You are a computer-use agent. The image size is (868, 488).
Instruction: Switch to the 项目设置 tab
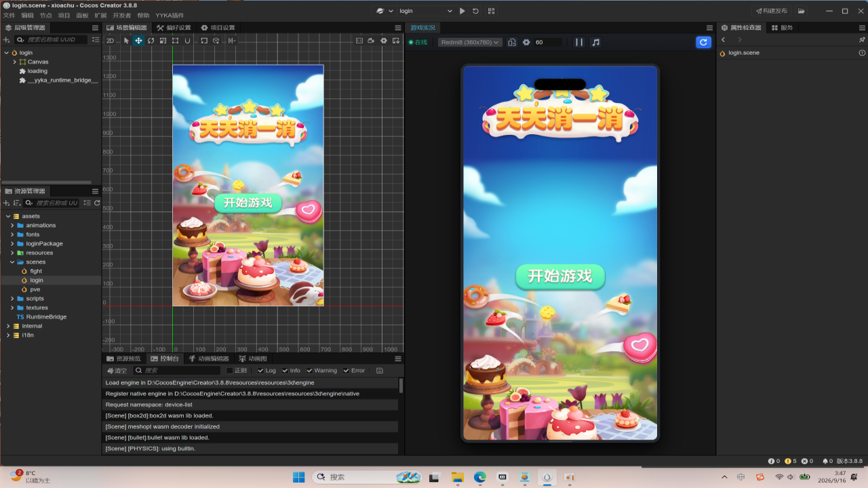coord(218,28)
